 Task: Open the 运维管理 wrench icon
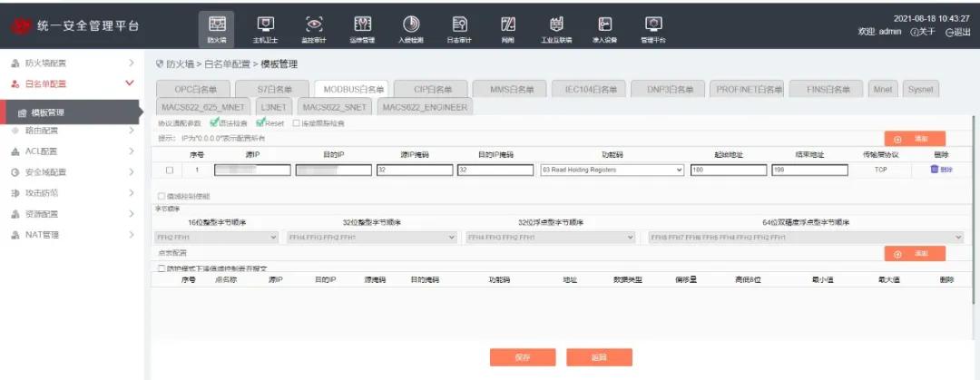point(362,24)
